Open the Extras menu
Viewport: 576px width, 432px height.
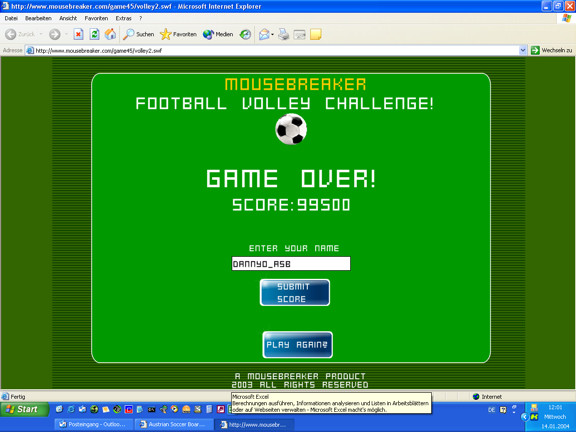pos(123,18)
